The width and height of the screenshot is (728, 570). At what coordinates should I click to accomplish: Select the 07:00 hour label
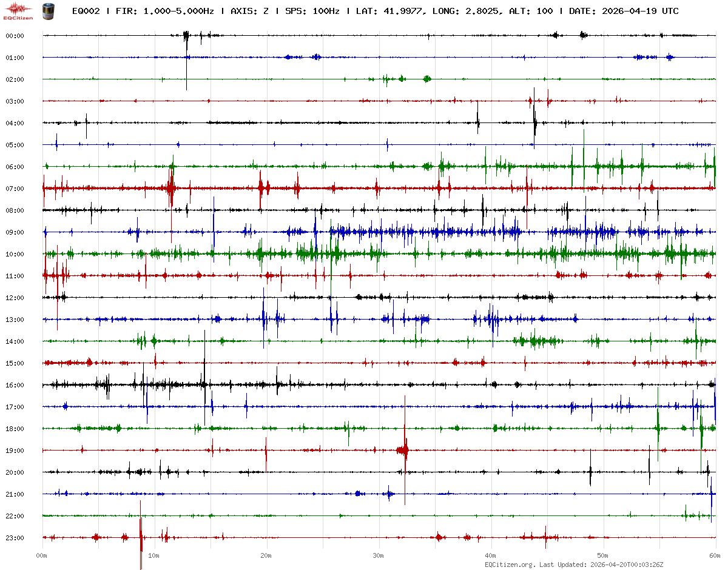(x=15, y=189)
